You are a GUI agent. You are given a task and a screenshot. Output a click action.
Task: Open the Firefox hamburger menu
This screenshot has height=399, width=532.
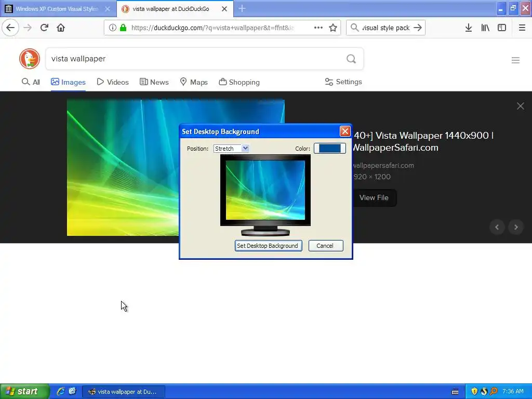(522, 28)
